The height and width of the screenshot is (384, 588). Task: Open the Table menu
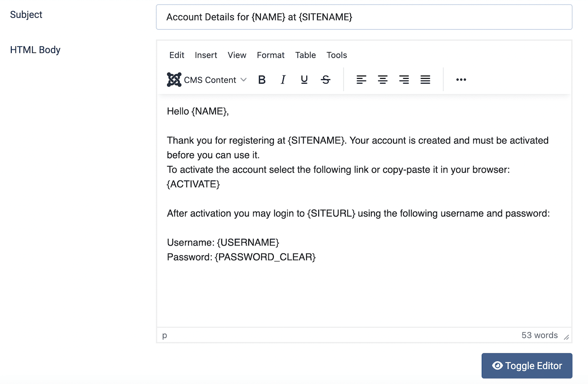click(x=305, y=55)
